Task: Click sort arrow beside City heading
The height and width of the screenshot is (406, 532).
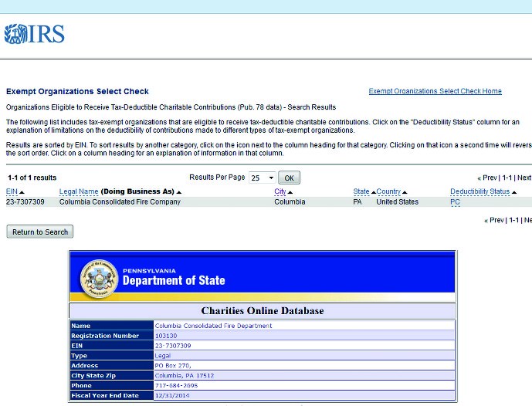Action: [291, 192]
